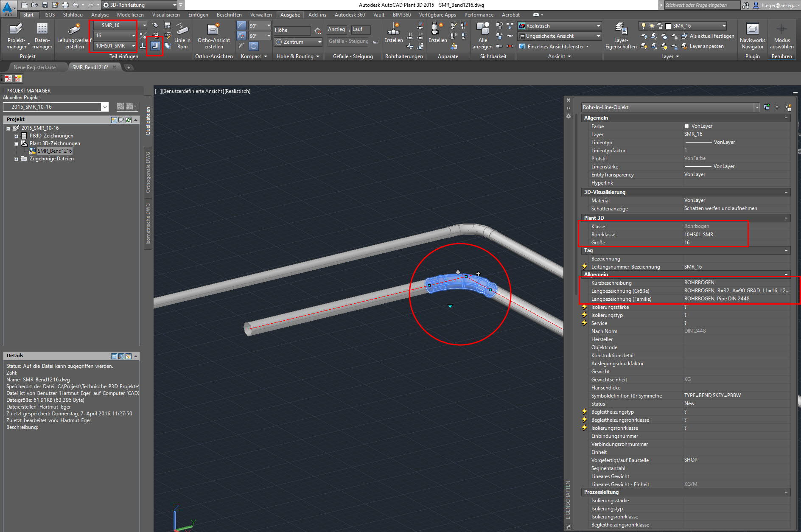Open the Ungesicherte Ansicht view dropdown

(x=598, y=36)
